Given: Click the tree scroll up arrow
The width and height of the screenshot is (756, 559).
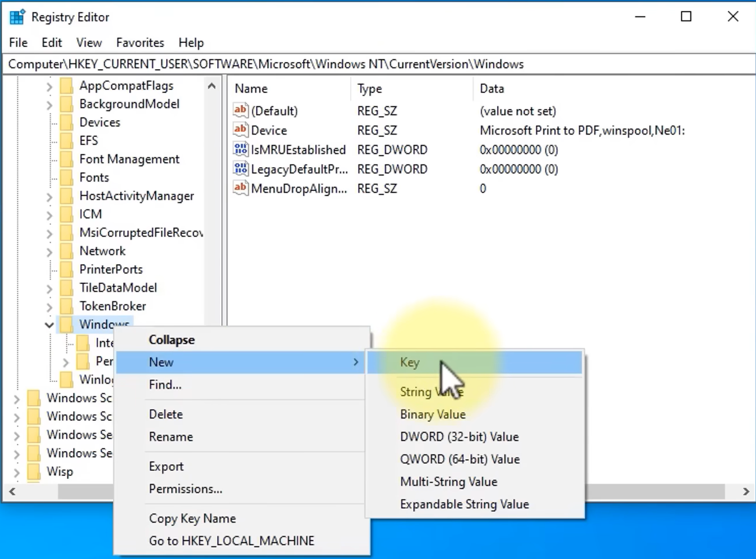Looking at the screenshot, I should [x=212, y=86].
